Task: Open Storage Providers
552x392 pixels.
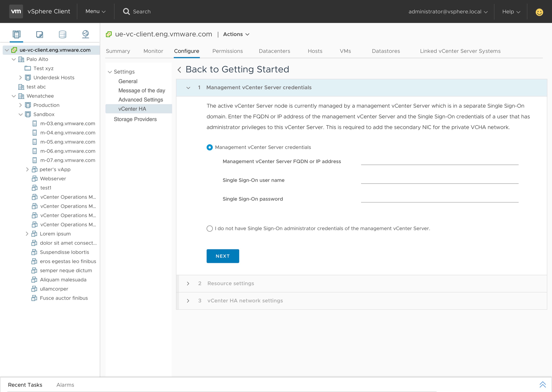Action: tap(135, 119)
